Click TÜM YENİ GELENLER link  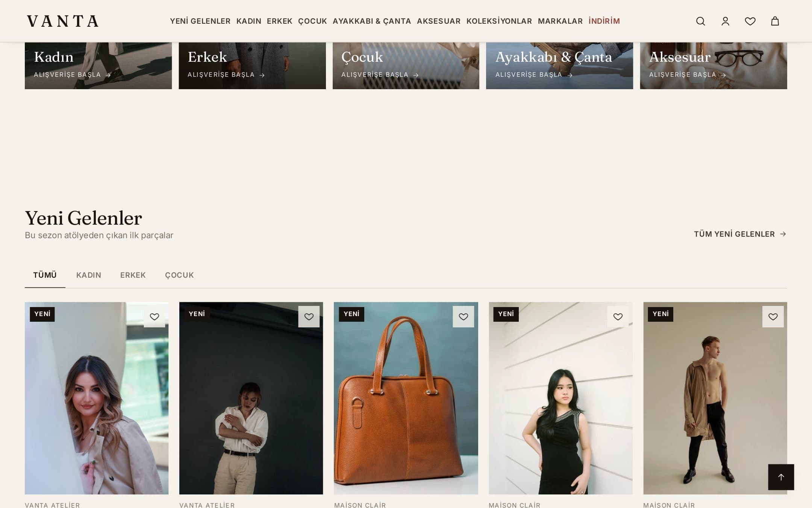tap(740, 234)
